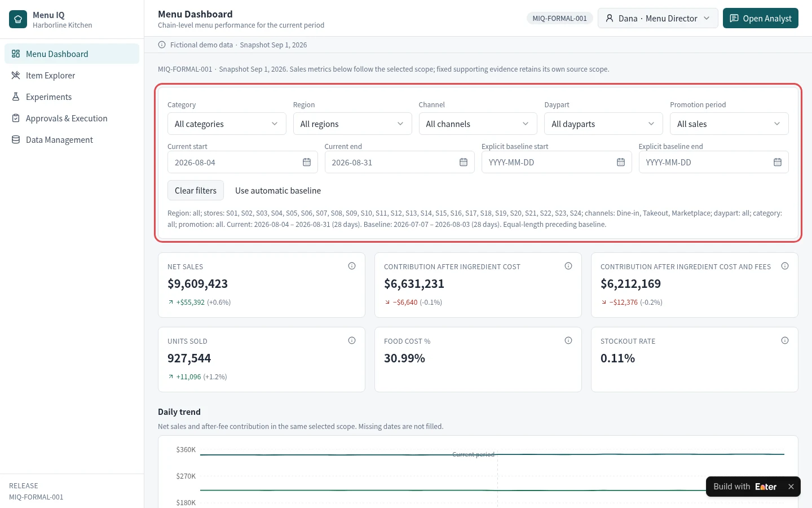Image resolution: width=812 pixels, height=508 pixels.
Task: Click the Data Management database icon
Action: point(16,140)
